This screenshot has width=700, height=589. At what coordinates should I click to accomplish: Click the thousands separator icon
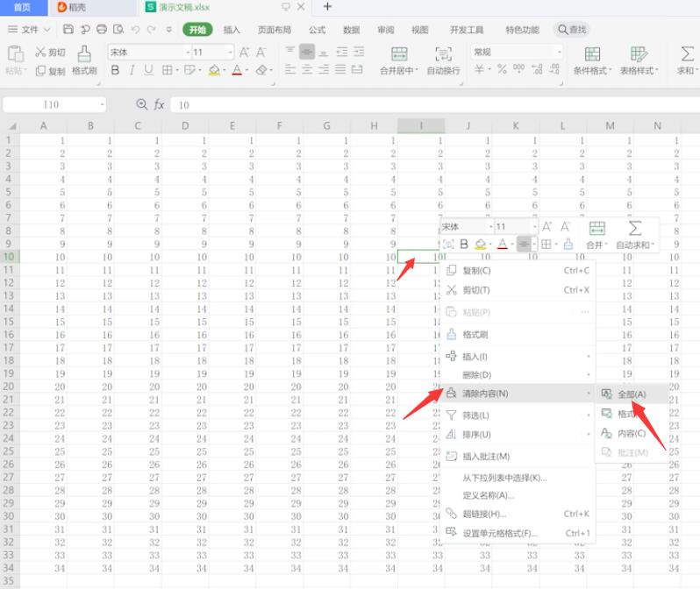point(518,68)
